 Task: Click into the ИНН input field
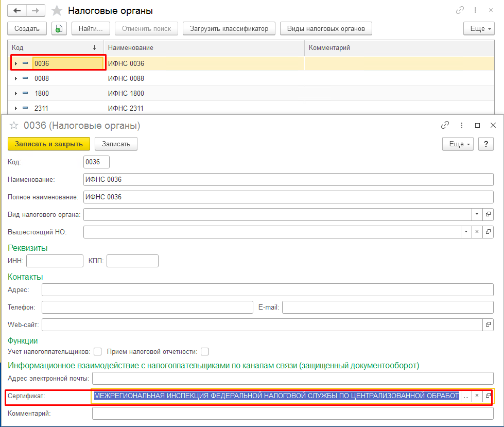pos(55,261)
